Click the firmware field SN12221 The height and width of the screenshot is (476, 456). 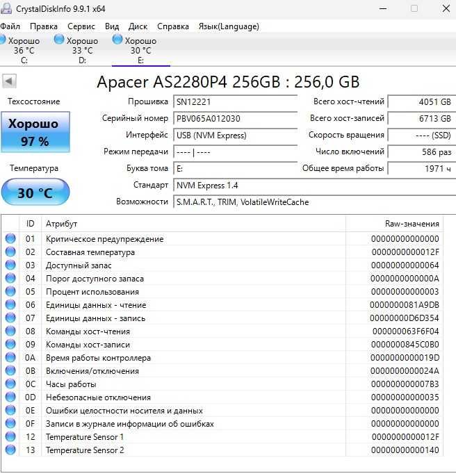click(235, 101)
